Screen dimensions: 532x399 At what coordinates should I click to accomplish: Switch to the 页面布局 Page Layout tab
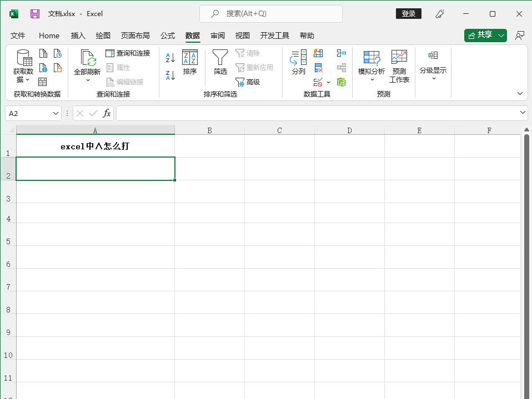tap(135, 36)
